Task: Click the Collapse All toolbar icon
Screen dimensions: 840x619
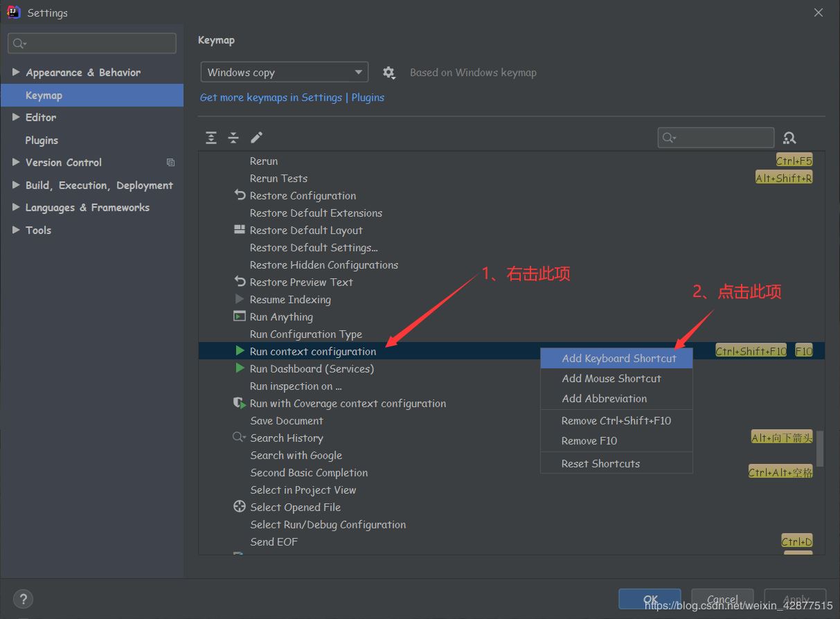Action: coord(233,138)
